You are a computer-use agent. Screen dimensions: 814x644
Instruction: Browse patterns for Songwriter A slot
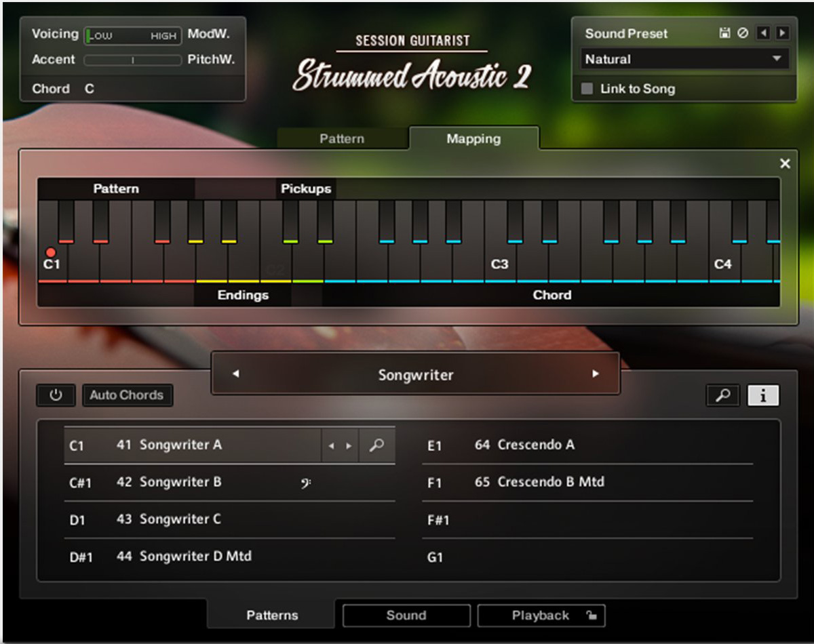click(x=376, y=445)
